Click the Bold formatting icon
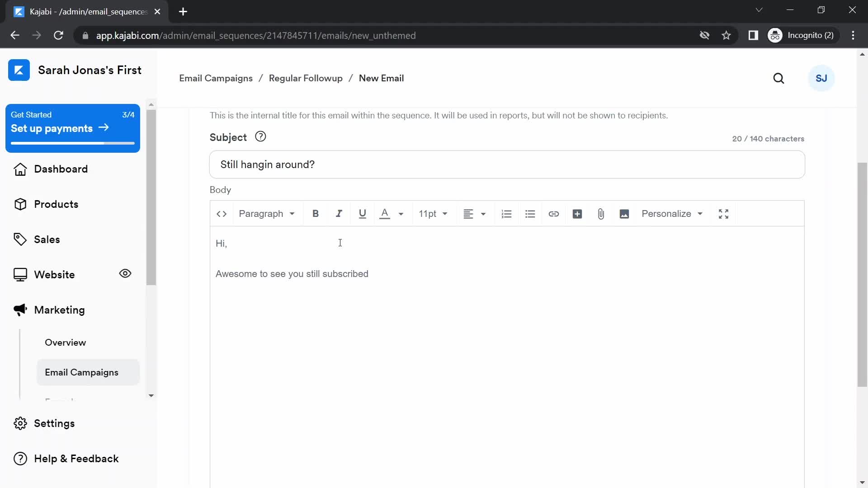The width and height of the screenshot is (868, 488). click(x=315, y=213)
